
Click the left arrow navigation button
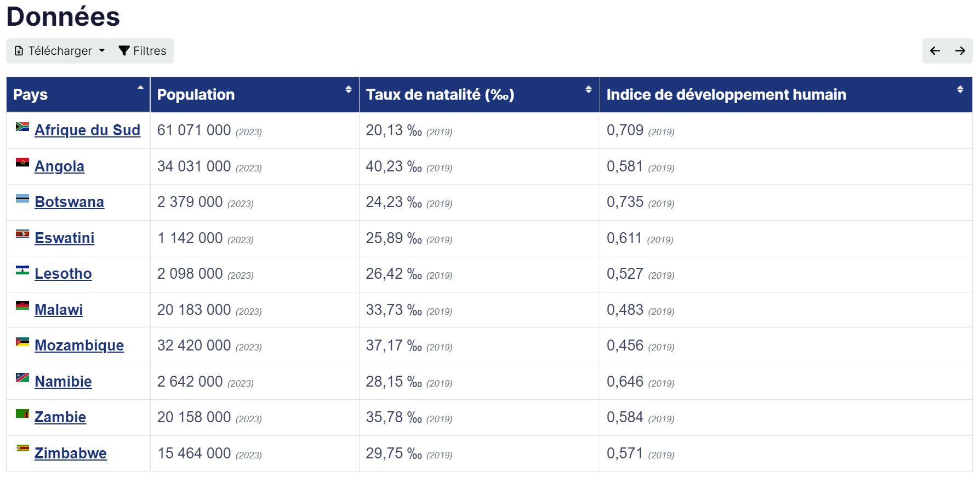(x=935, y=51)
